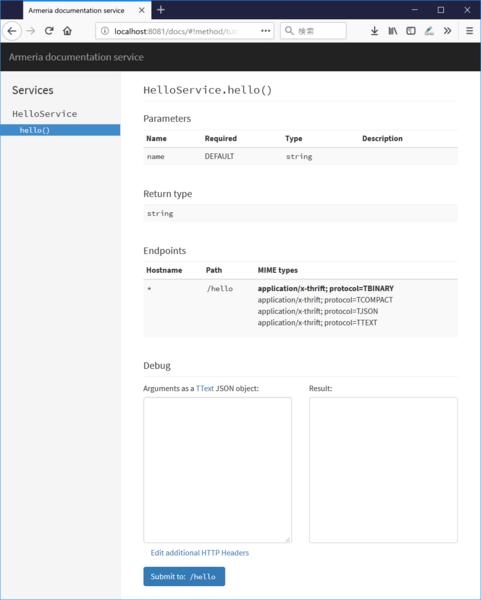
Task: Maximize the browser window
Action: 441,10
